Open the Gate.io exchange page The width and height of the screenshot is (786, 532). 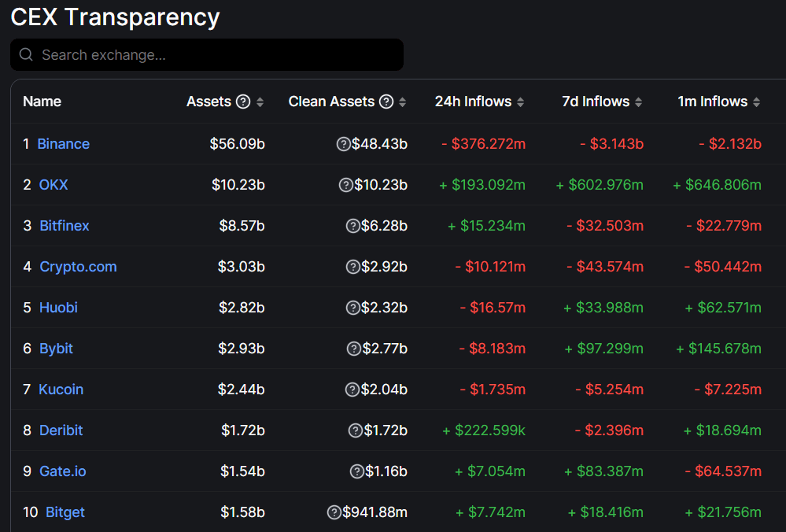point(63,471)
